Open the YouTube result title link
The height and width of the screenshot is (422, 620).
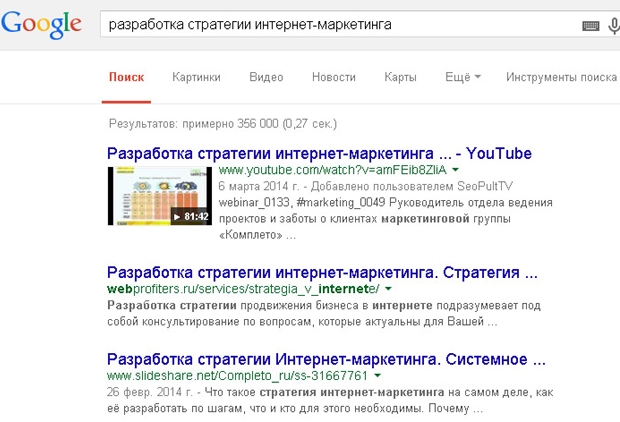coord(319,153)
